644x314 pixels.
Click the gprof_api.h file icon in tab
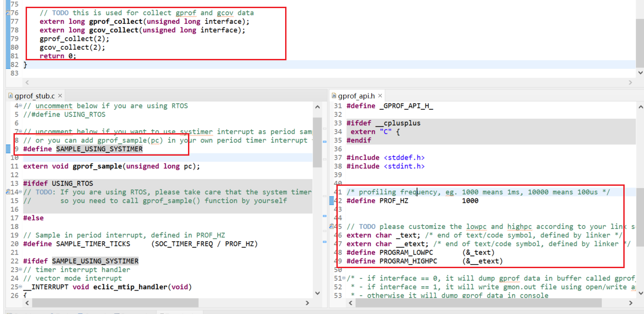tap(334, 96)
